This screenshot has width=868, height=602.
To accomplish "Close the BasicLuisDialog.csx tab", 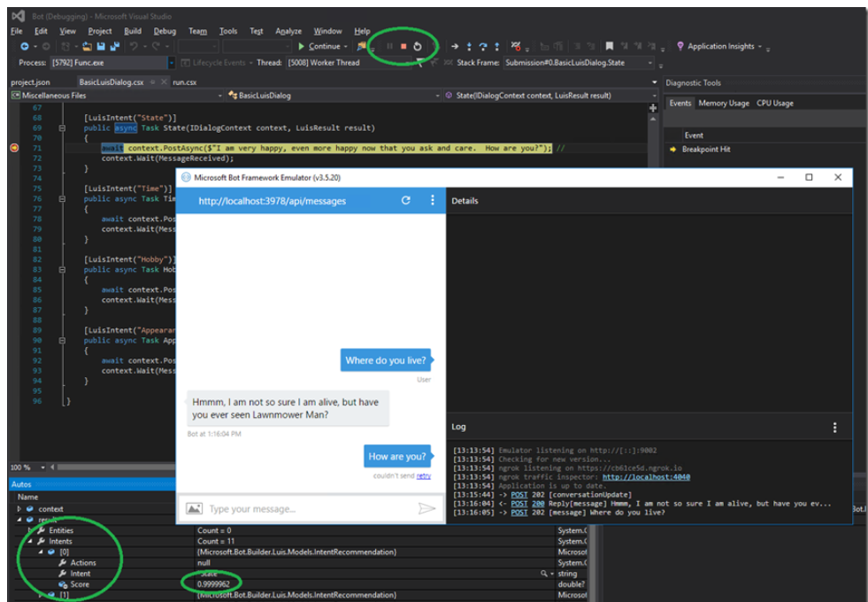I will click(164, 82).
